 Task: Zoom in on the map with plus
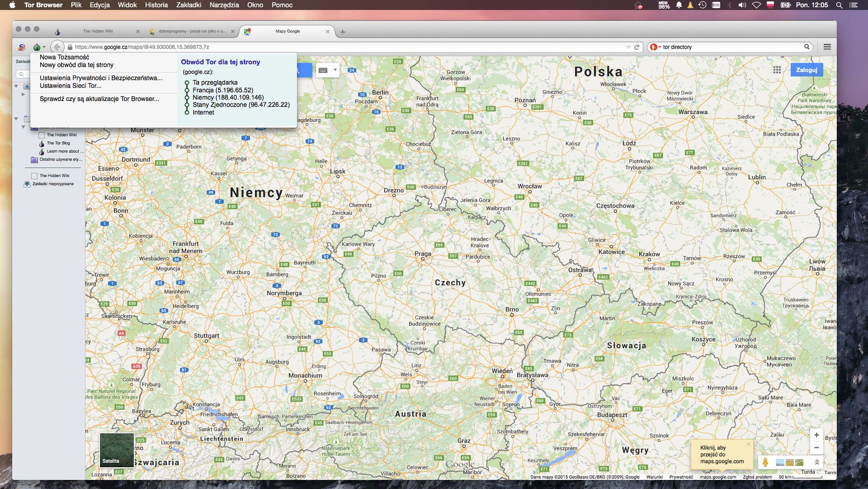[x=817, y=435]
